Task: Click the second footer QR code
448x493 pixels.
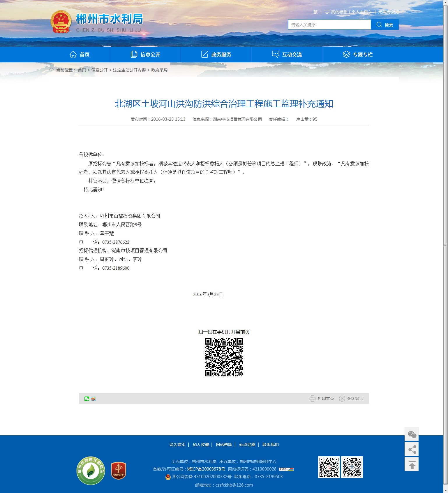Action: pyautogui.click(x=352, y=467)
